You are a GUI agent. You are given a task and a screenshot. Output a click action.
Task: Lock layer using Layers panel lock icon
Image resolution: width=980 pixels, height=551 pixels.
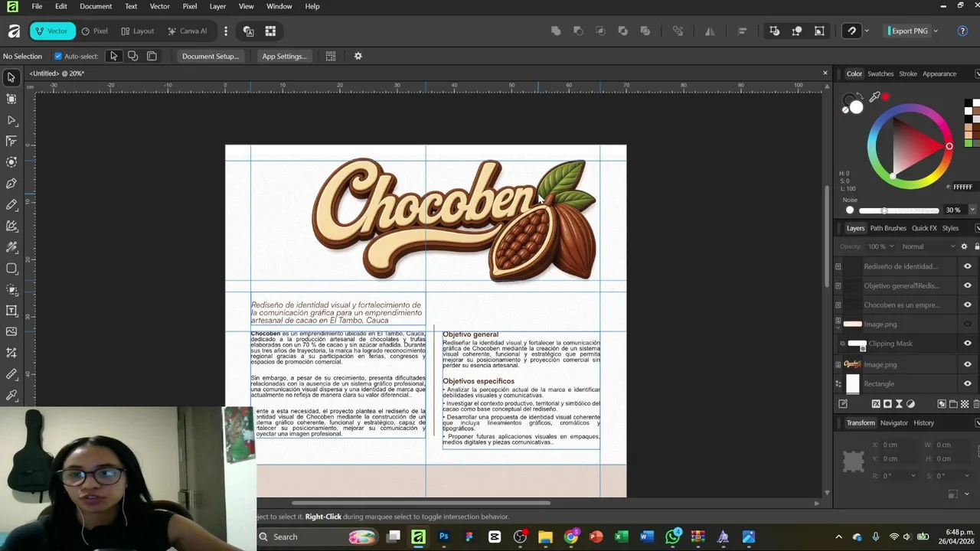coord(976,246)
